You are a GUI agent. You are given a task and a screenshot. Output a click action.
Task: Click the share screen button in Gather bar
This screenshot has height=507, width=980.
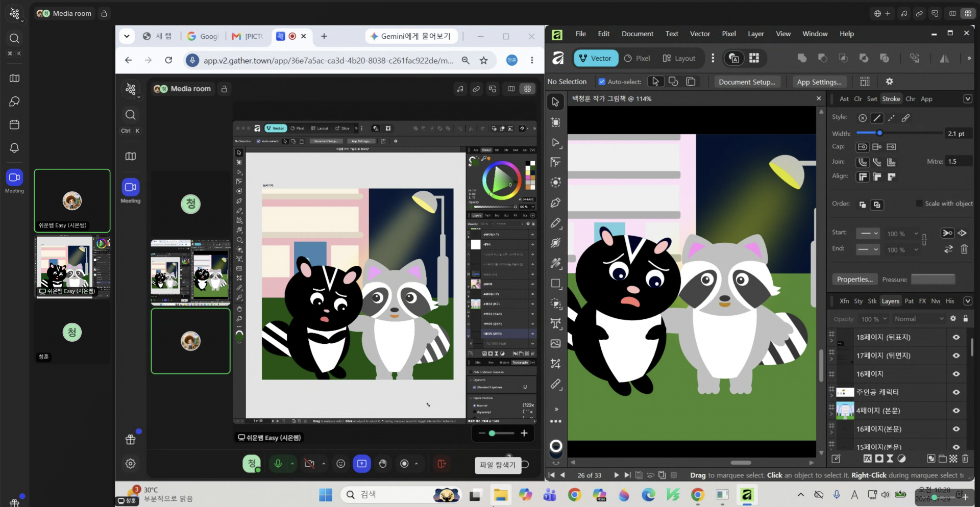[362, 464]
